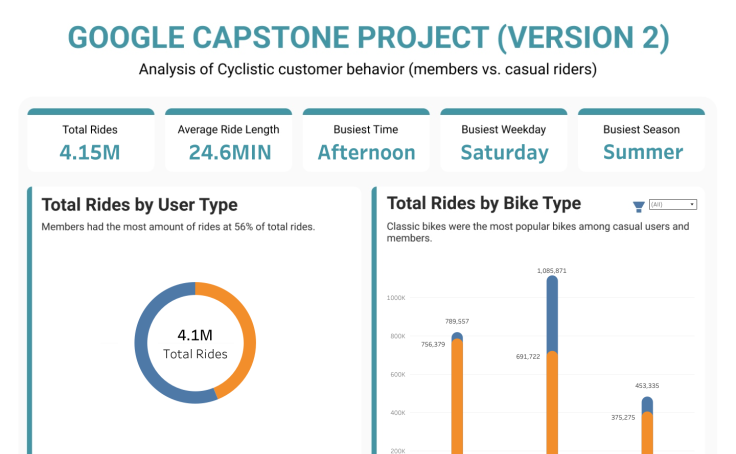Click the Average Ride Length card
Viewport: 736px width, 454px height.
pyautogui.click(x=228, y=141)
